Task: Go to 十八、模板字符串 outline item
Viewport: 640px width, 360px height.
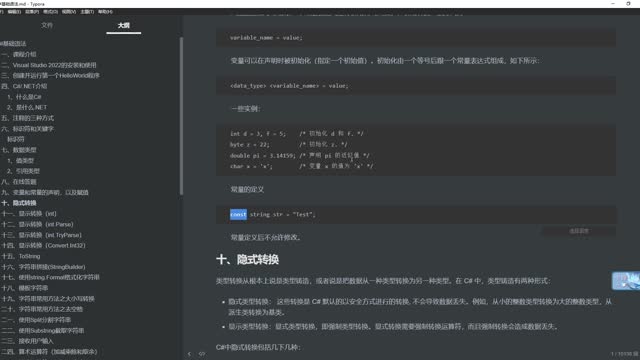Action: (x=25, y=288)
